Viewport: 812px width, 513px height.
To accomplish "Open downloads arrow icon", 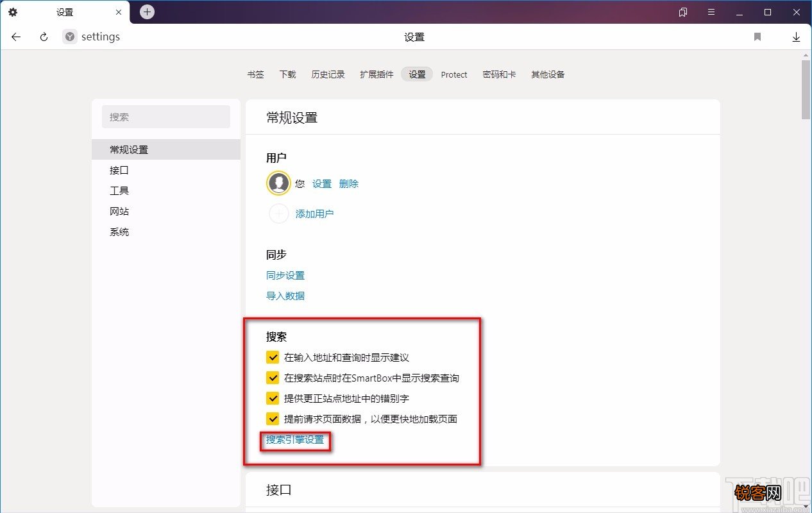I will pyautogui.click(x=796, y=37).
